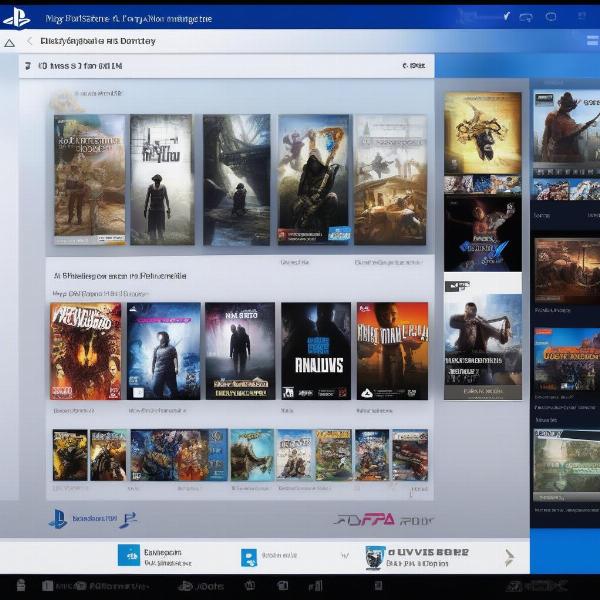Click the triangle icon left of the back chevron
Viewport: 600px width, 600px height.
[10, 43]
